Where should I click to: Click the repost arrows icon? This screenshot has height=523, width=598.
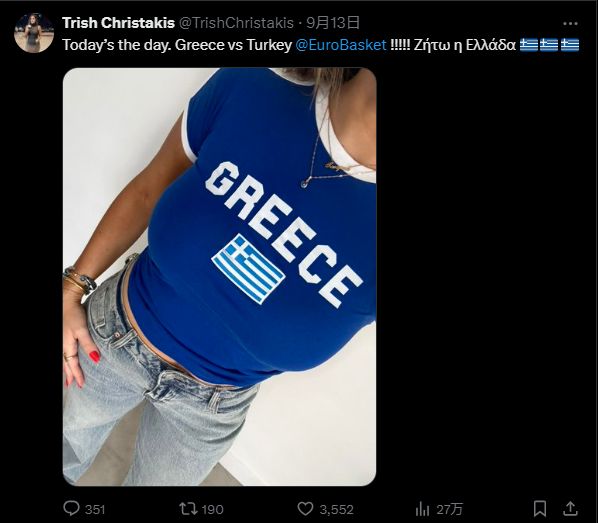(x=188, y=509)
